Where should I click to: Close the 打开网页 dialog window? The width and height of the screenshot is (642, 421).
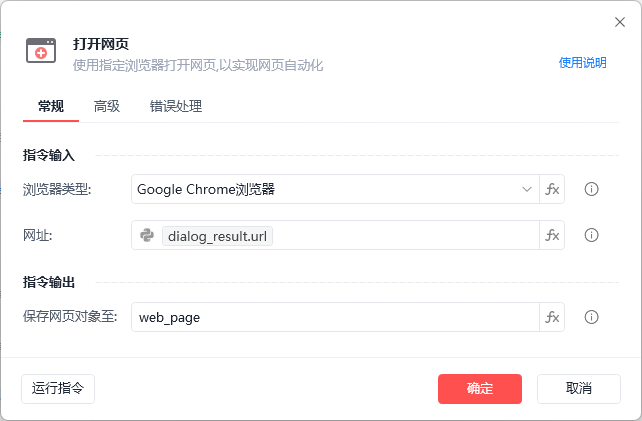(x=619, y=22)
